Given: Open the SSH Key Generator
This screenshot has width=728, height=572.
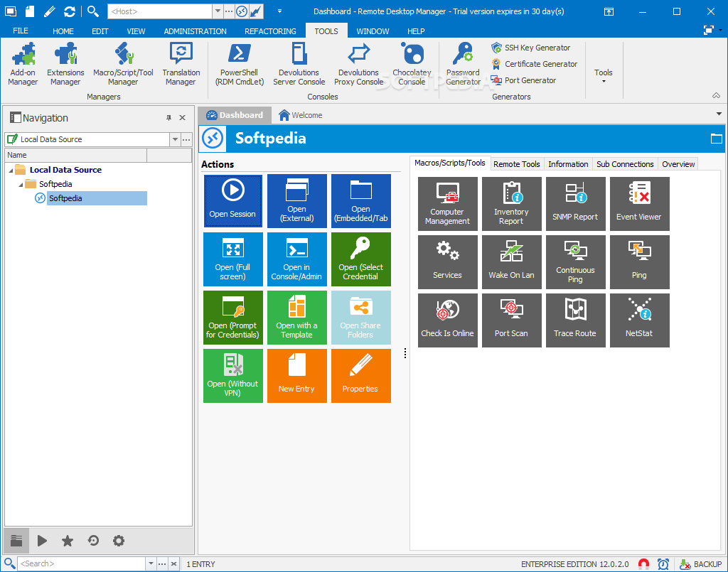Looking at the screenshot, I should click(530, 48).
